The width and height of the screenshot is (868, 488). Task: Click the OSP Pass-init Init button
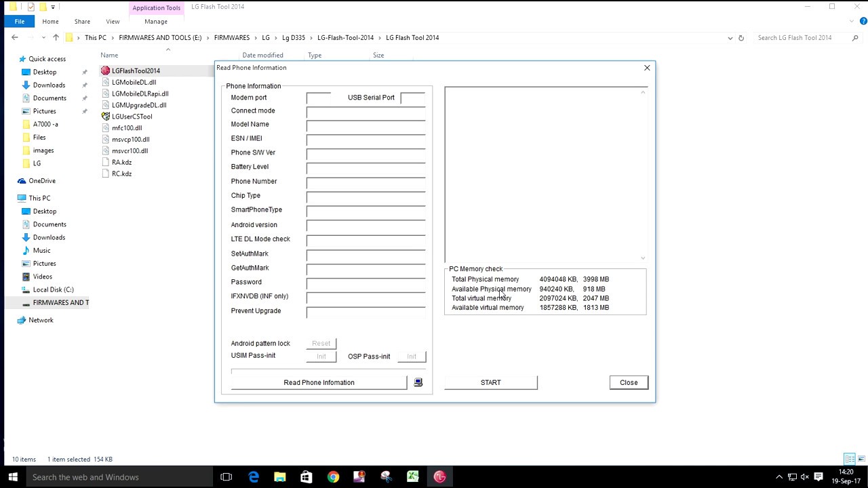click(x=412, y=357)
